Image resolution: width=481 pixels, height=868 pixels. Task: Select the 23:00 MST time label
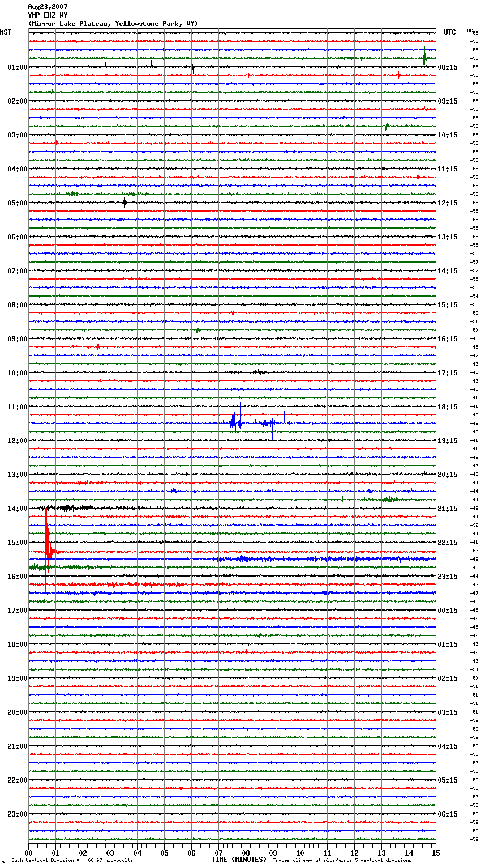(17, 814)
